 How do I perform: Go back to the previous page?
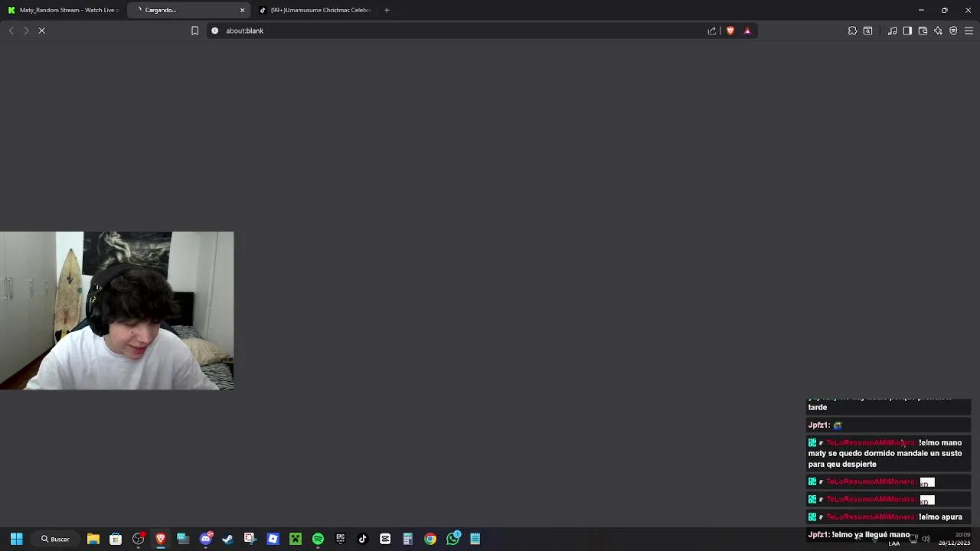coord(11,31)
